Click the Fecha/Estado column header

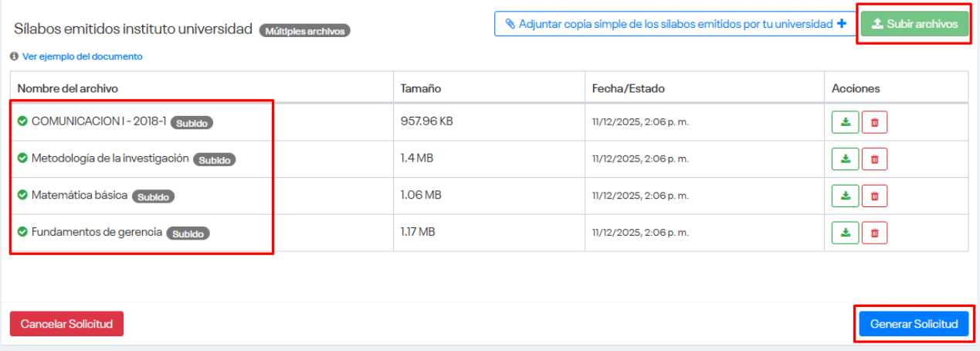tap(628, 88)
